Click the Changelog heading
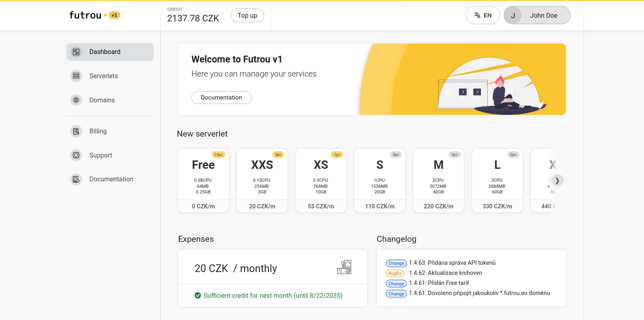Screen dimensions: 644x320 pyautogui.click(x=397, y=239)
